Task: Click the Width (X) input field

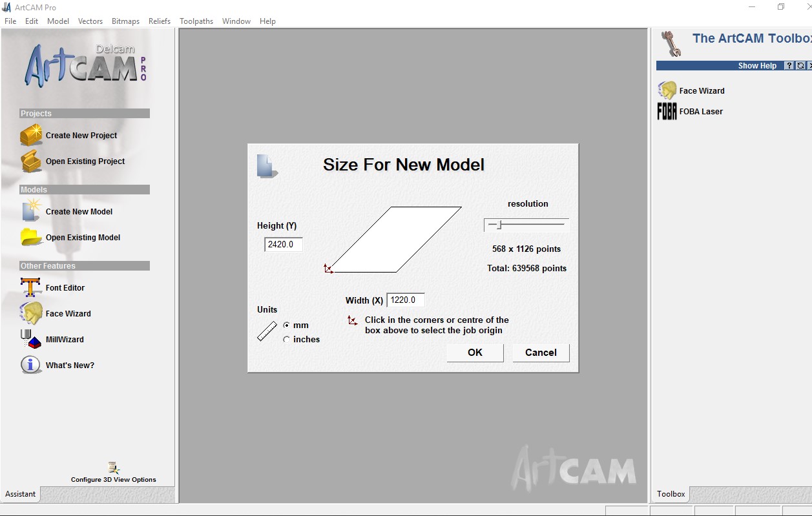Action: 406,300
